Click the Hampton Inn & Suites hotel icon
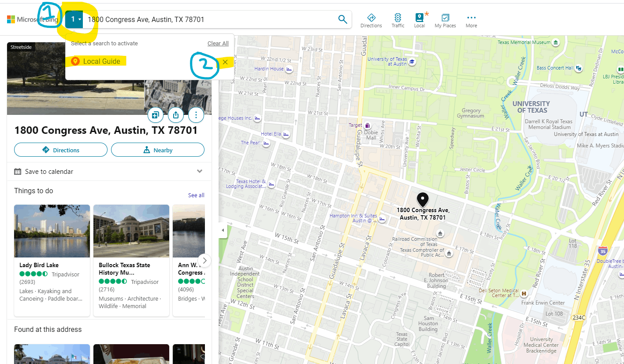This screenshot has width=624, height=364. point(383,219)
